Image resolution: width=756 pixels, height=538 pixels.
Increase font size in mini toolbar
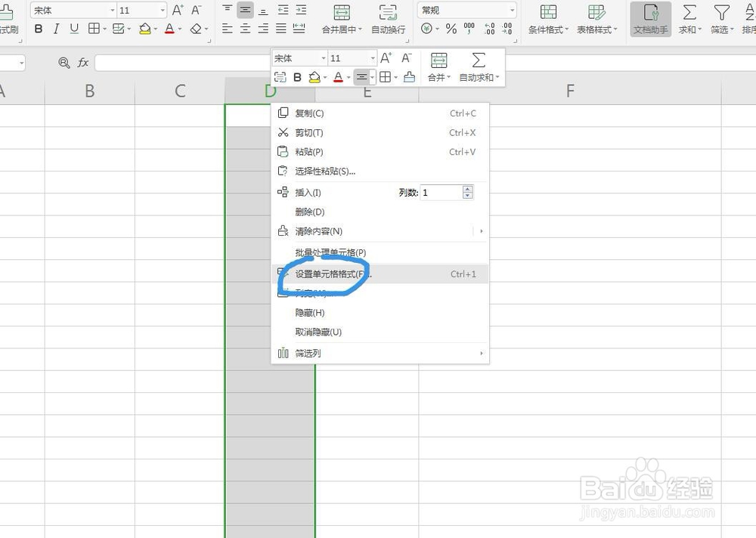386,58
